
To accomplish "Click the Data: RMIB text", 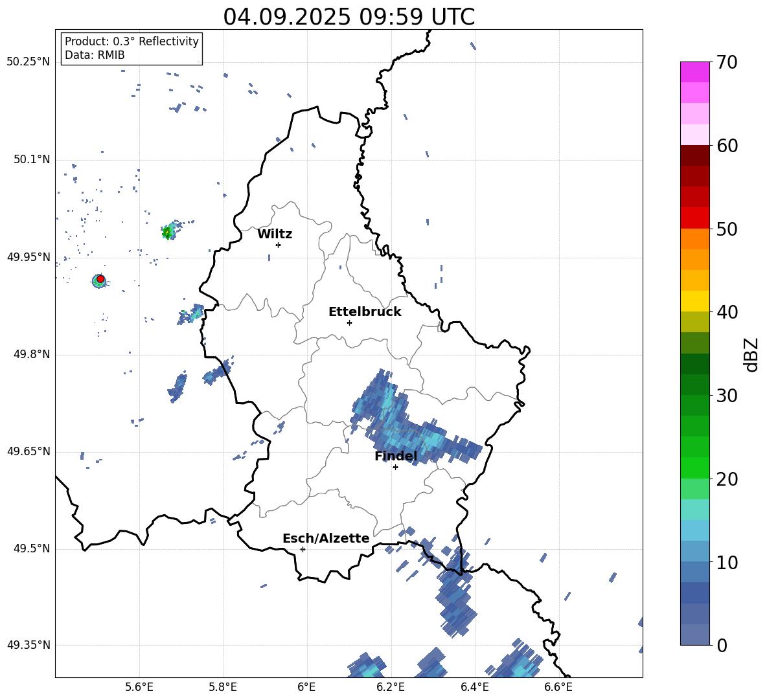I will click(x=95, y=55).
